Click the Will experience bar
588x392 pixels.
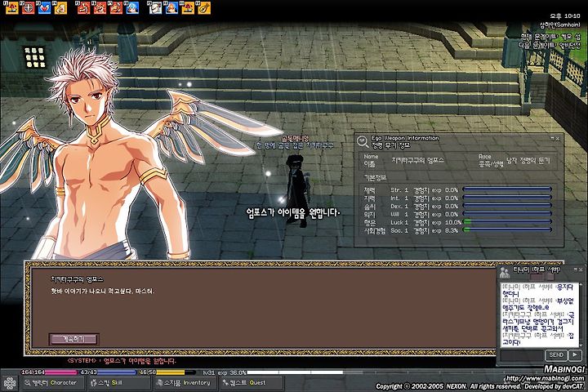pos(507,214)
